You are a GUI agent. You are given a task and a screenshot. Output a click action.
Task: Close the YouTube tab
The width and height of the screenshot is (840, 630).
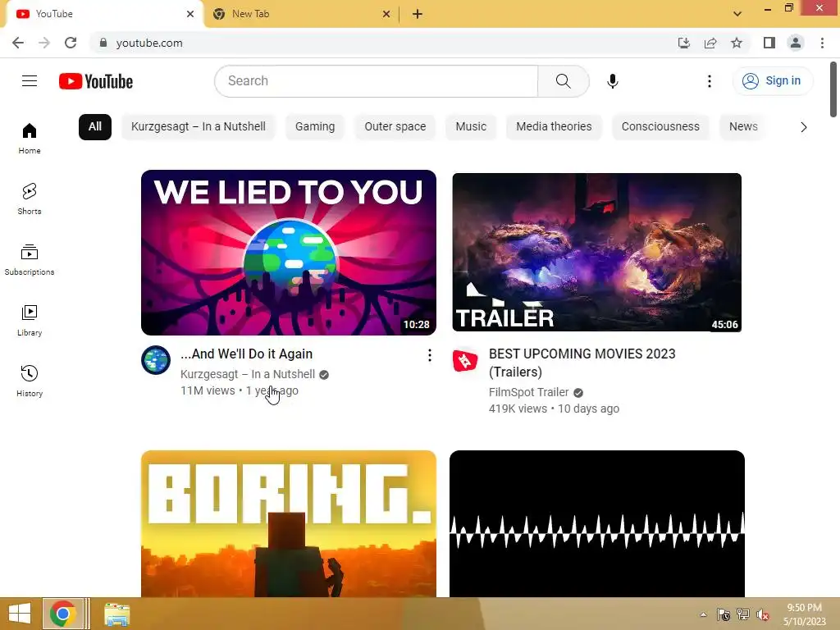coord(190,14)
